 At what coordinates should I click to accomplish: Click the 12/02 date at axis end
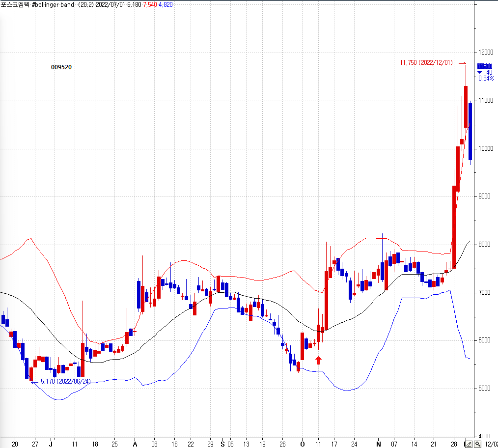pos(491,444)
